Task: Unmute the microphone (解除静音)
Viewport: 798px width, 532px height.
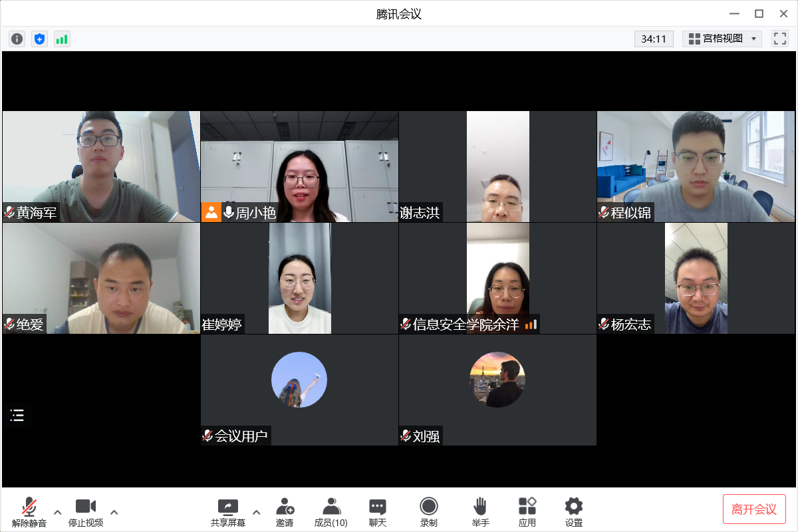Action: (x=29, y=512)
